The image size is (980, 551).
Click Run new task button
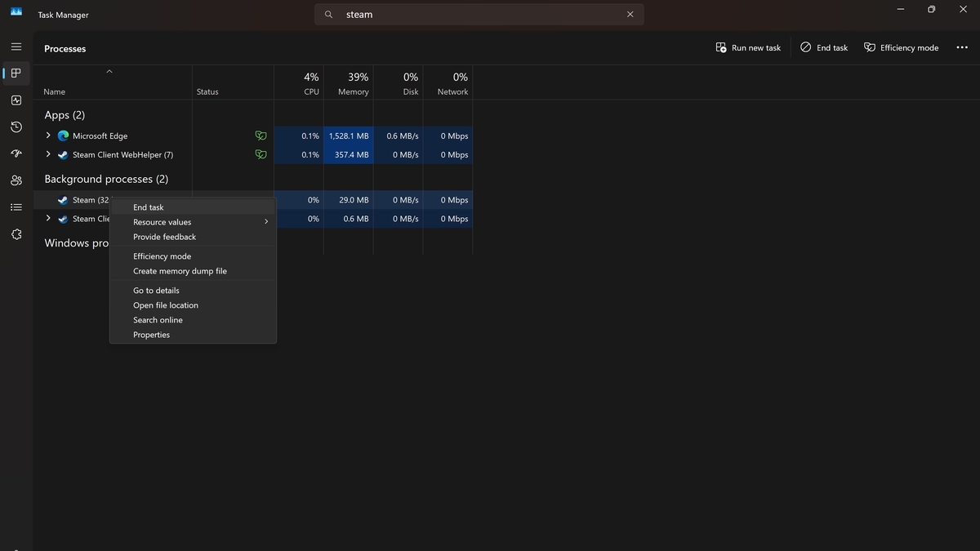[748, 47]
